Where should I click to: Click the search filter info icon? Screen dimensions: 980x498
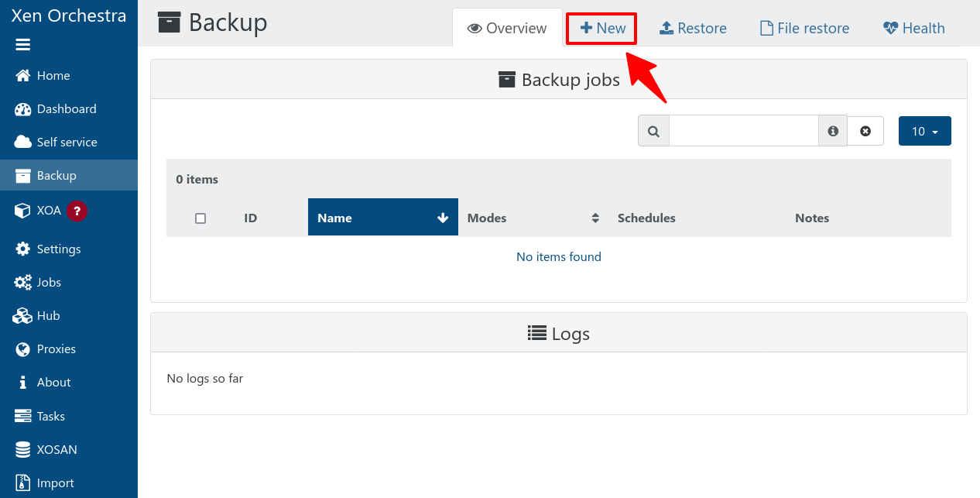click(x=833, y=131)
